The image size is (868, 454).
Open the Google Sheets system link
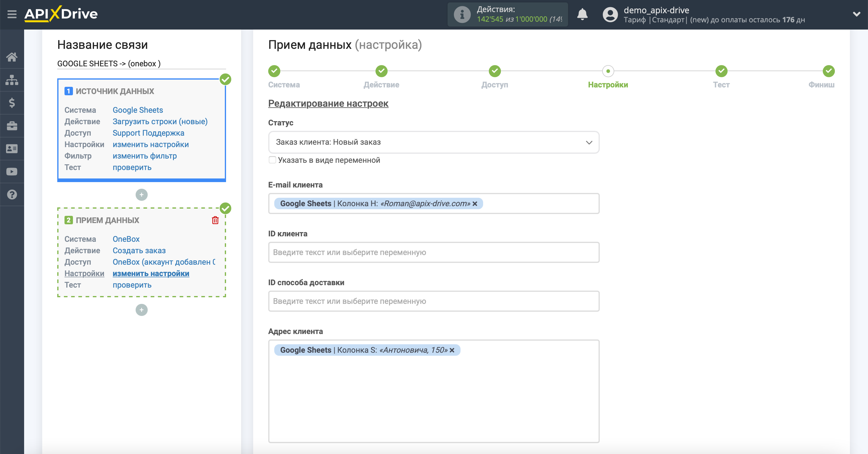pos(137,110)
